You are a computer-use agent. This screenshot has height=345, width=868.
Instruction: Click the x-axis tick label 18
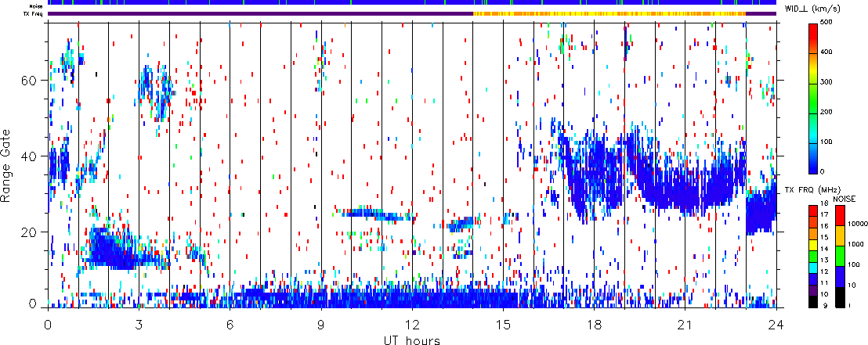point(594,323)
